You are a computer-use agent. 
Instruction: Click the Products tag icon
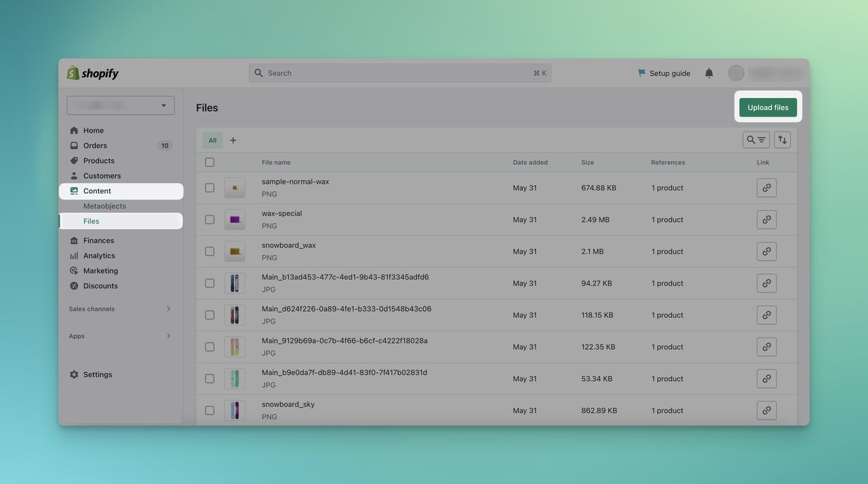[74, 161]
